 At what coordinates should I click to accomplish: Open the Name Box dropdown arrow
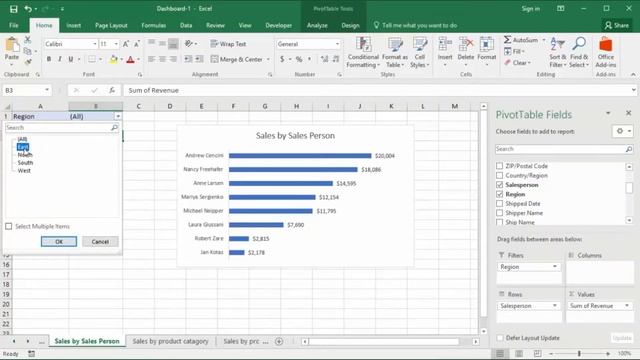coord(47,90)
